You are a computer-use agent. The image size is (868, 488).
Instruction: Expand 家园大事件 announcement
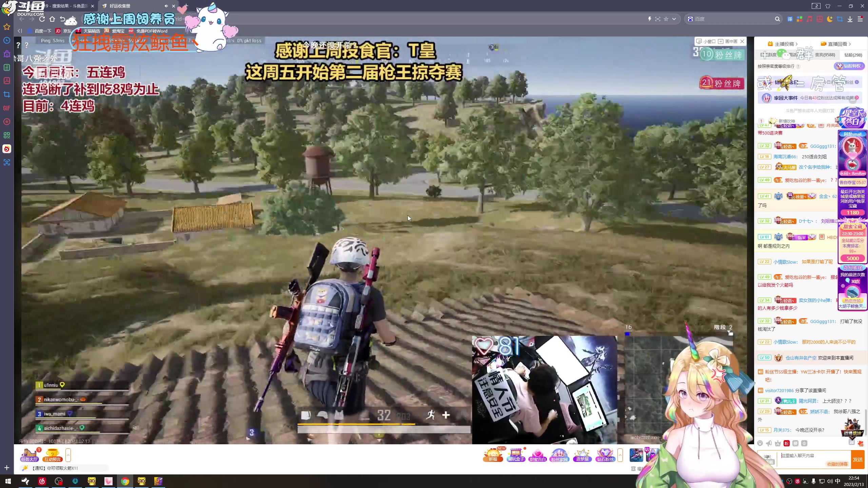[810, 98]
